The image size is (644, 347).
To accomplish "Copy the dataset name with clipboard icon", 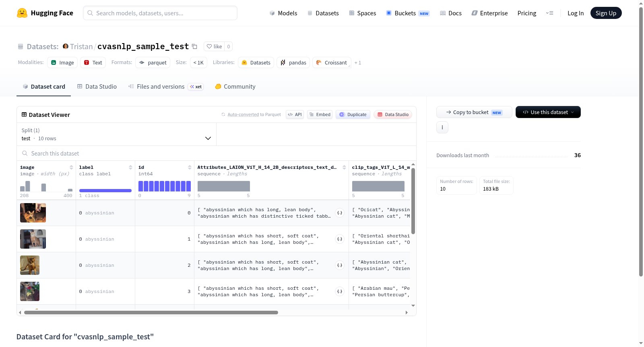I will tap(194, 46).
